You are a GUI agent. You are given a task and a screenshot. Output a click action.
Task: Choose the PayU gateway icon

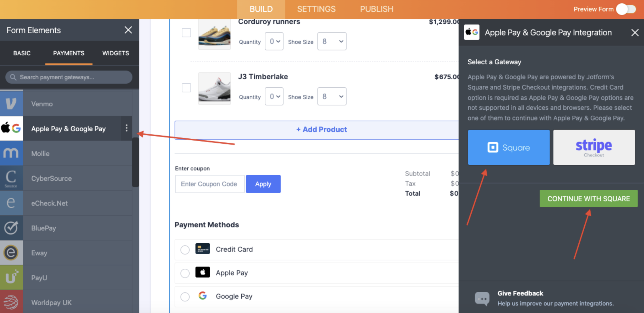coord(11,278)
